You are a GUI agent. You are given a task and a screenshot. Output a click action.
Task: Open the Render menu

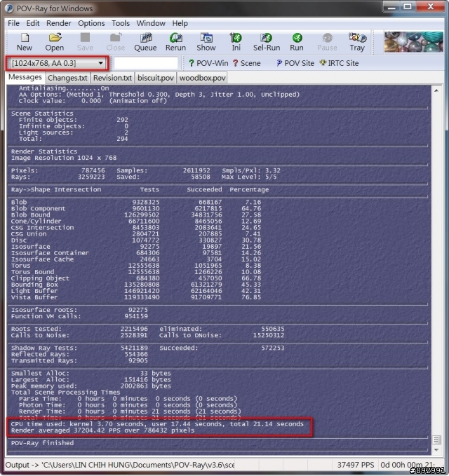[59, 23]
